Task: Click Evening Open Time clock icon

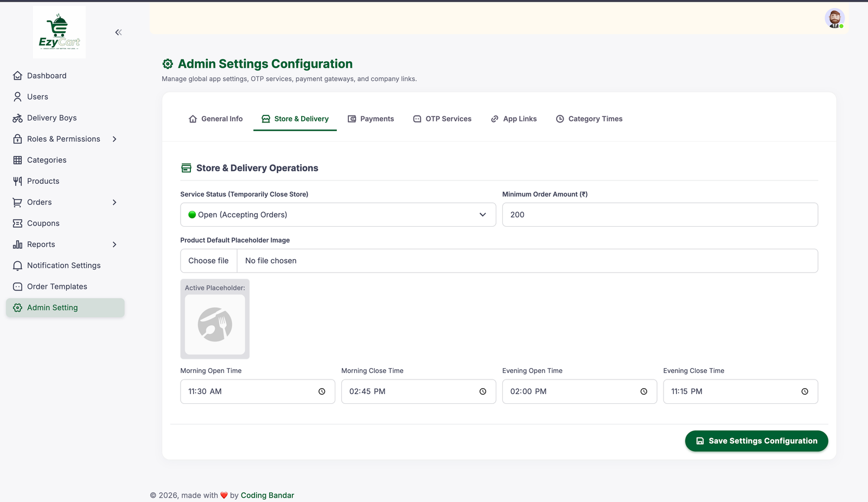Action: coord(644,391)
